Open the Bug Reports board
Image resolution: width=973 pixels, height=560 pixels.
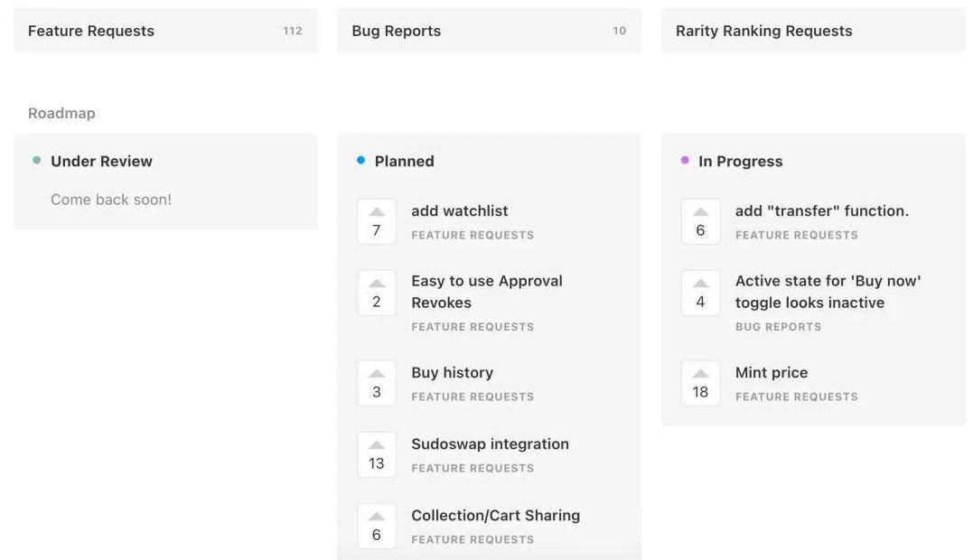click(489, 31)
